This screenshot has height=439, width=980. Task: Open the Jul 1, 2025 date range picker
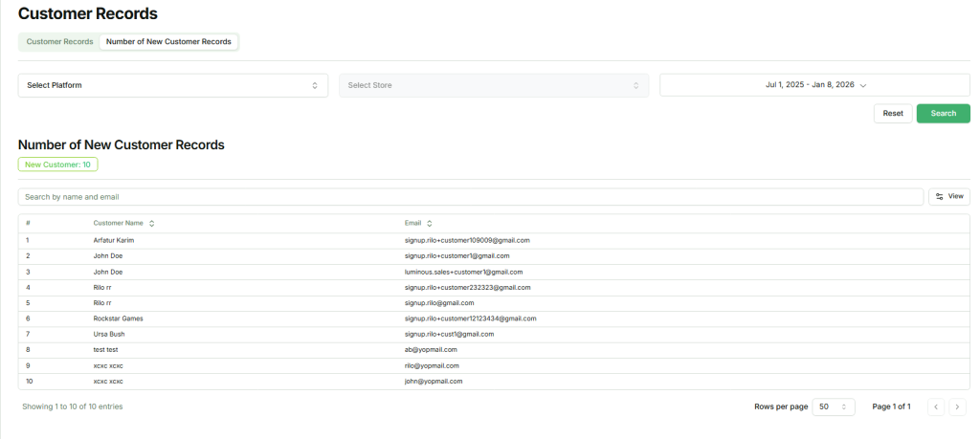(809, 85)
